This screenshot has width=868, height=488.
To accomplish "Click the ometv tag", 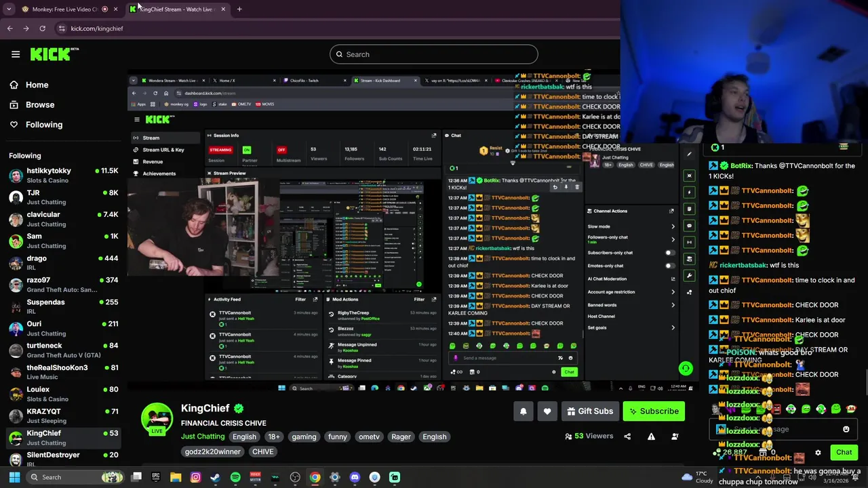I will tap(369, 436).
